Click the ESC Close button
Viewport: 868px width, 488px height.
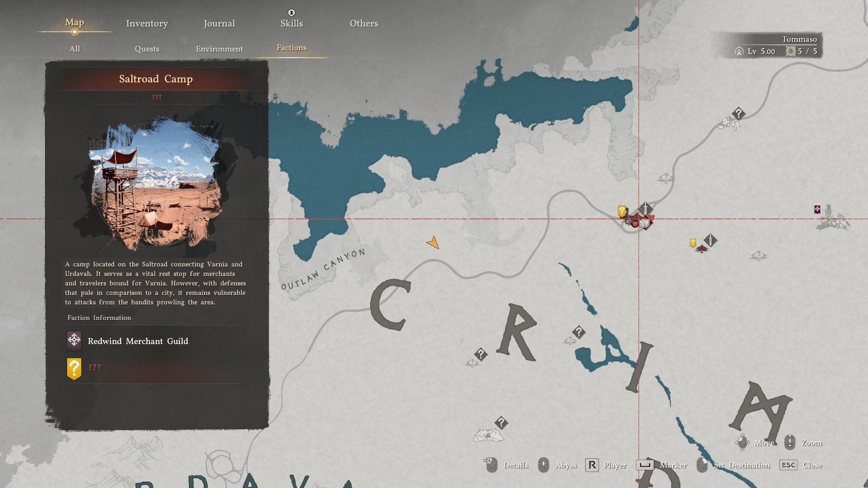[x=788, y=465]
